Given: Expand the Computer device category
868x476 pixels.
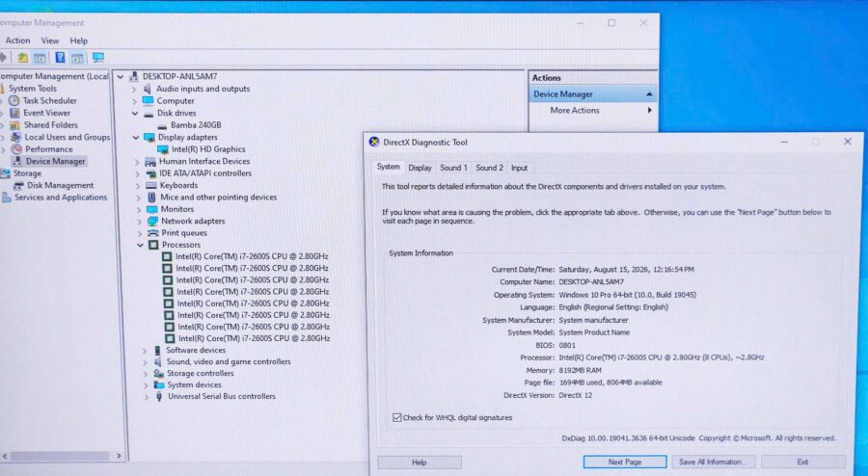Looking at the screenshot, I should pos(134,101).
